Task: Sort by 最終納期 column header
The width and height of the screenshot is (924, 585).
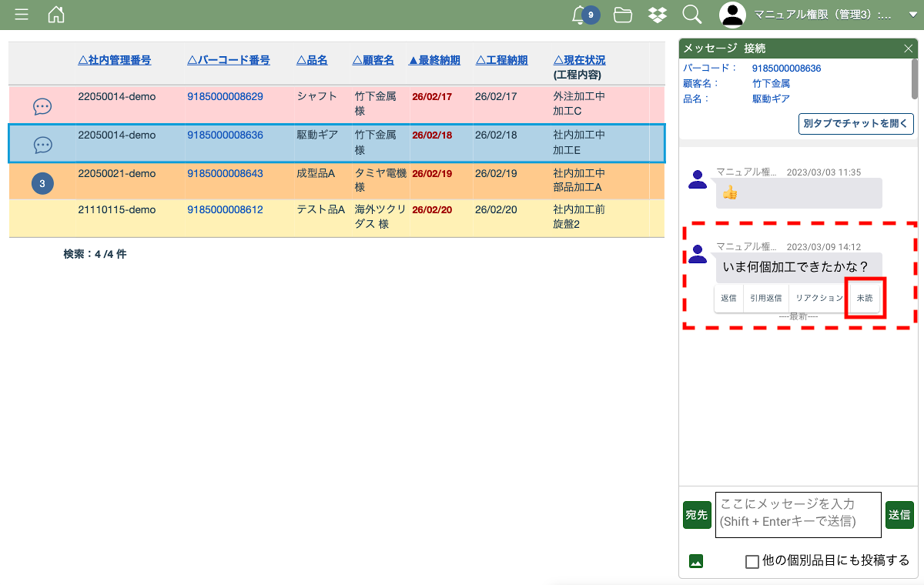Action: [434, 60]
